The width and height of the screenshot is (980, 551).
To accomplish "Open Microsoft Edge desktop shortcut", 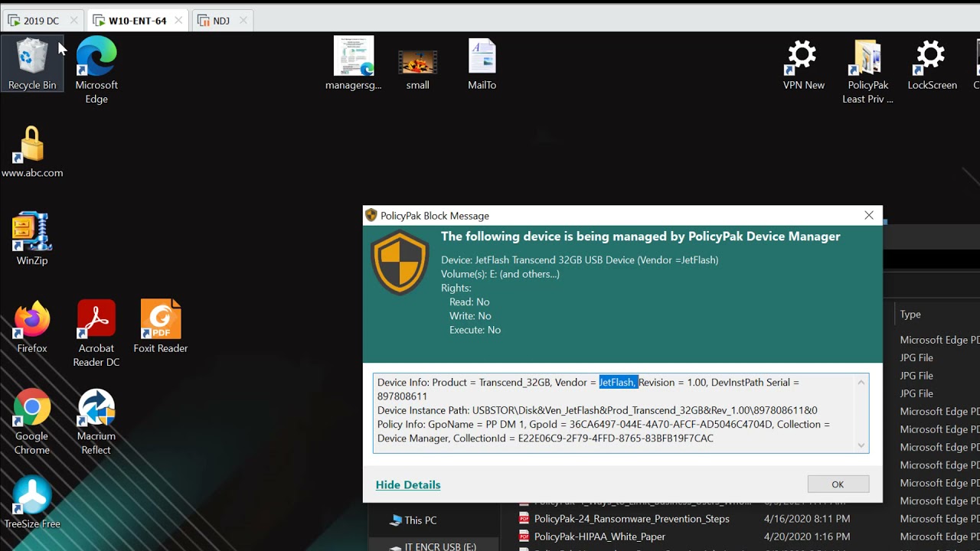I will (96, 70).
